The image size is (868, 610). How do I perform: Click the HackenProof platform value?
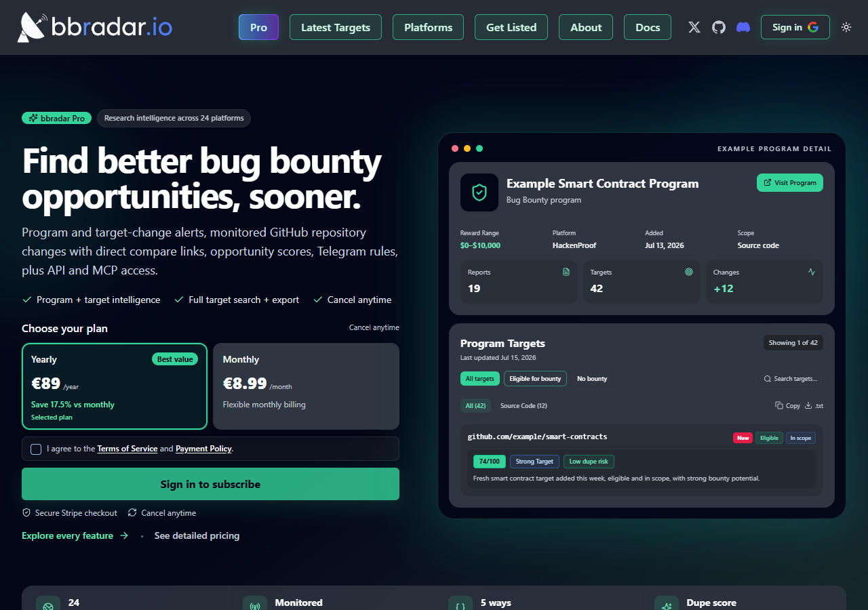574,245
